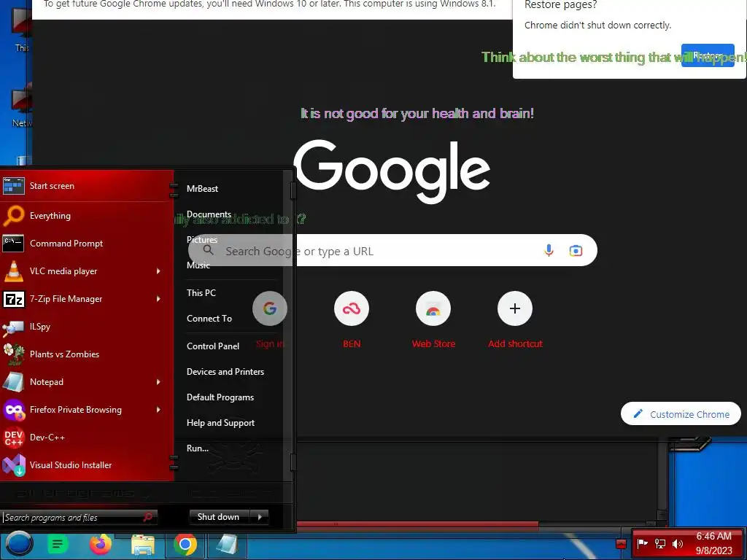This screenshot has width=747, height=560.
Task: Click the Search programs and files box
Action: [79, 517]
